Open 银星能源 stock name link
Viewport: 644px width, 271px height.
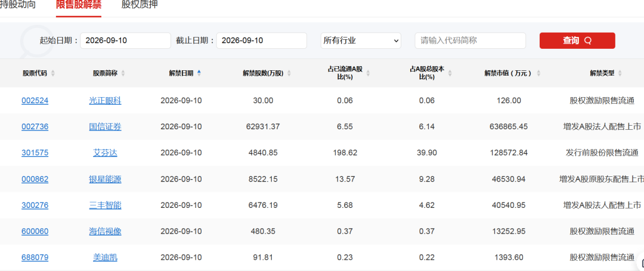click(105, 179)
